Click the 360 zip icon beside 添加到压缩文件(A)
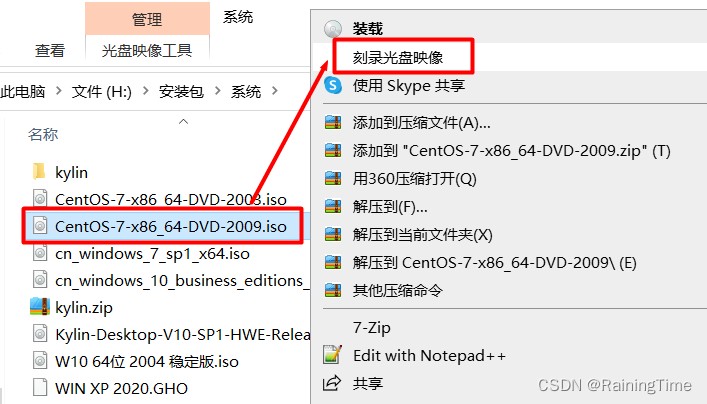This screenshot has width=707, height=404. (333, 123)
